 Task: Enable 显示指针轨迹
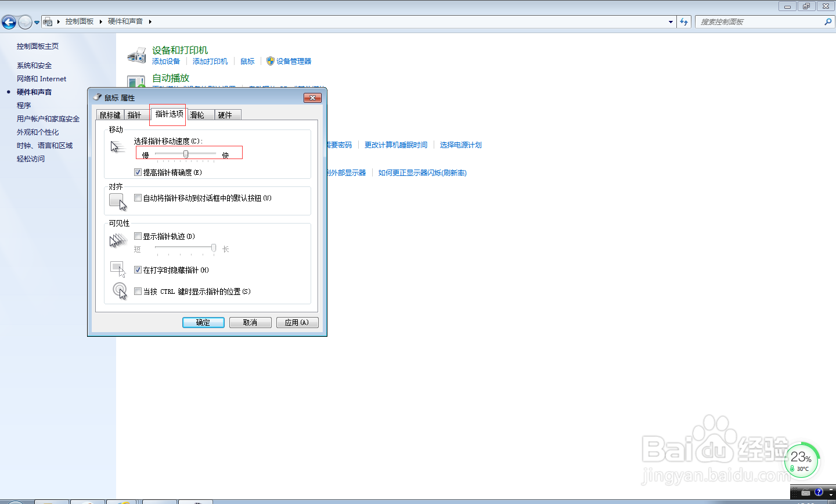click(138, 236)
